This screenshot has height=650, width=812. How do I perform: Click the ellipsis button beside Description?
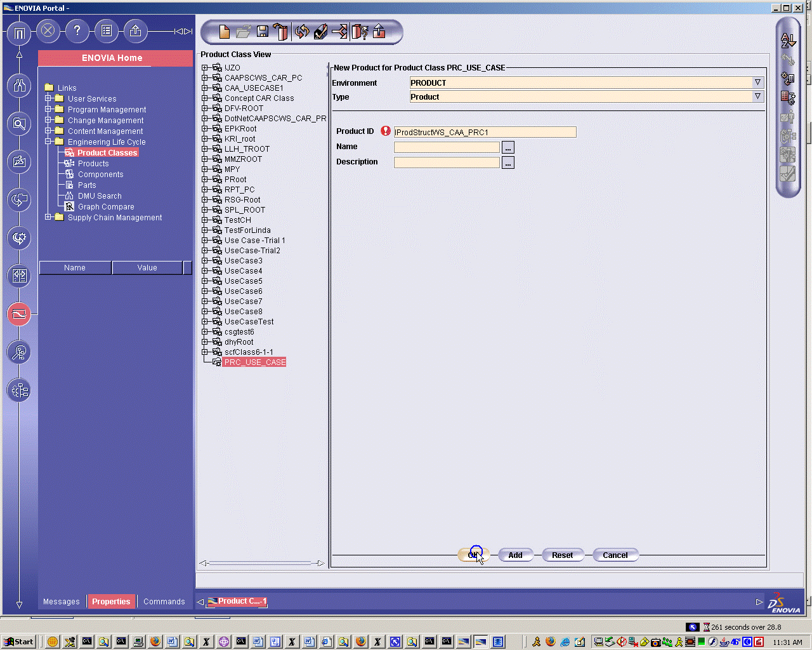[x=508, y=162]
